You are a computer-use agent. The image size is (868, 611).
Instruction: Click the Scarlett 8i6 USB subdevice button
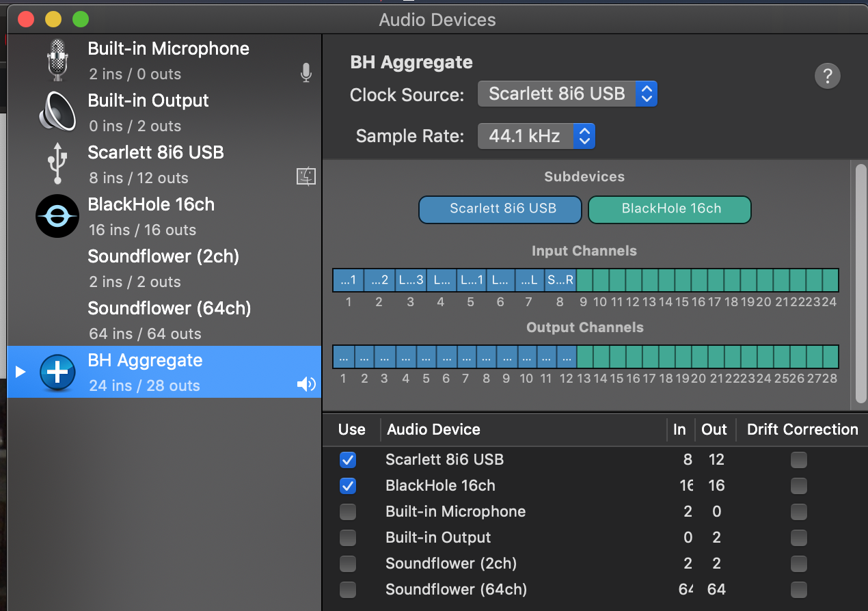click(500, 210)
